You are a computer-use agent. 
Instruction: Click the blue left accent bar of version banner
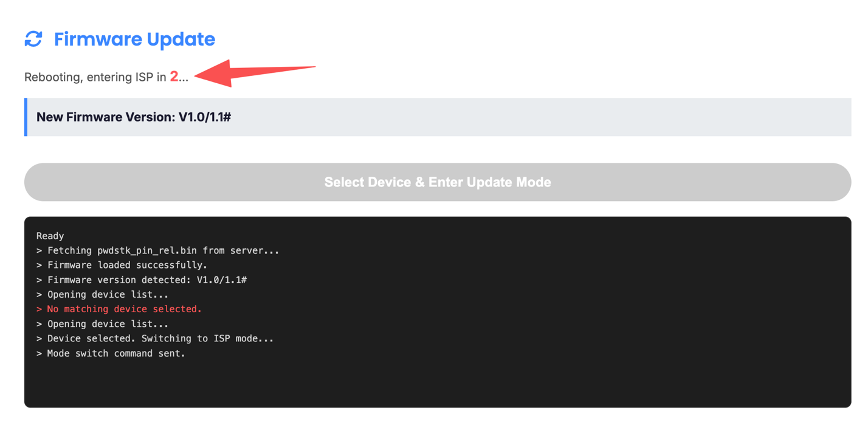click(x=26, y=117)
